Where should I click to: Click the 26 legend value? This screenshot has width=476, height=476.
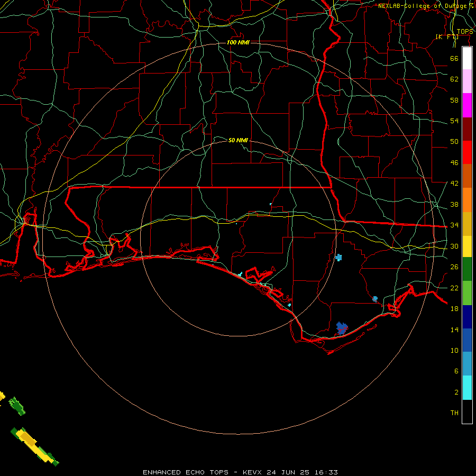click(x=454, y=267)
